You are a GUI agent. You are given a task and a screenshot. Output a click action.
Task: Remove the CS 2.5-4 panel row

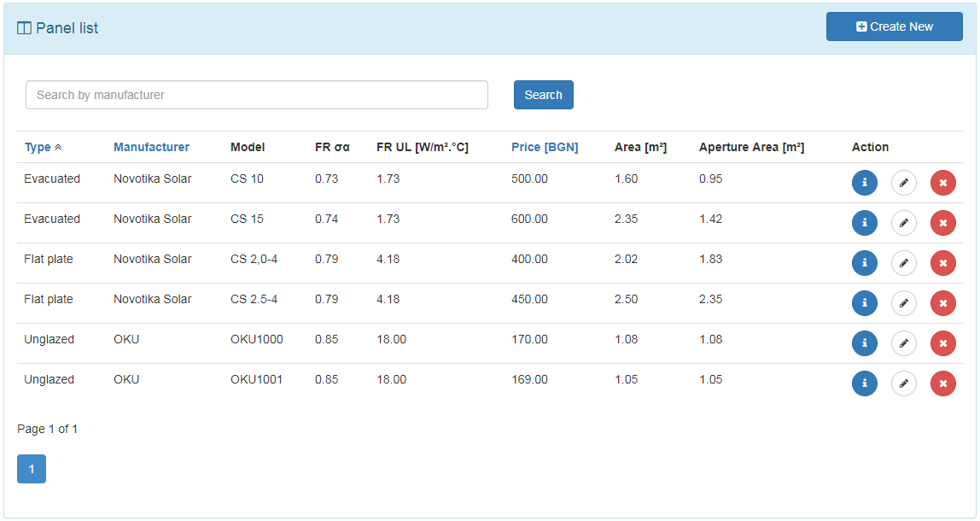click(x=943, y=302)
